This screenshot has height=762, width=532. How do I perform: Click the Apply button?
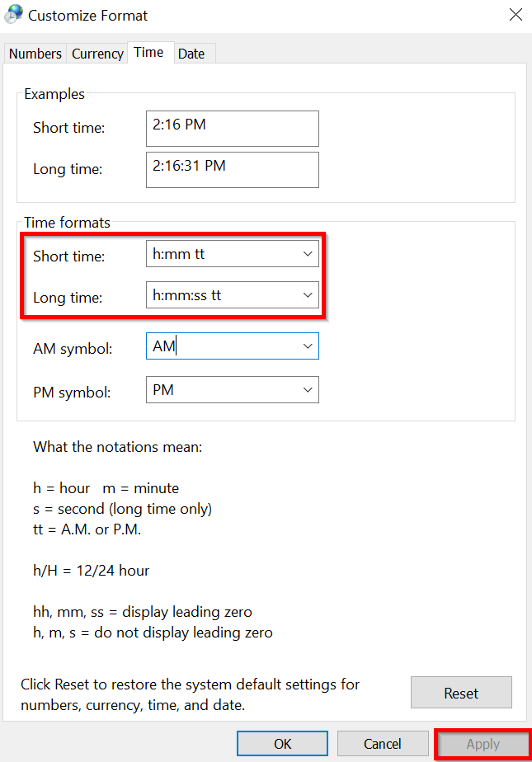[x=483, y=744]
